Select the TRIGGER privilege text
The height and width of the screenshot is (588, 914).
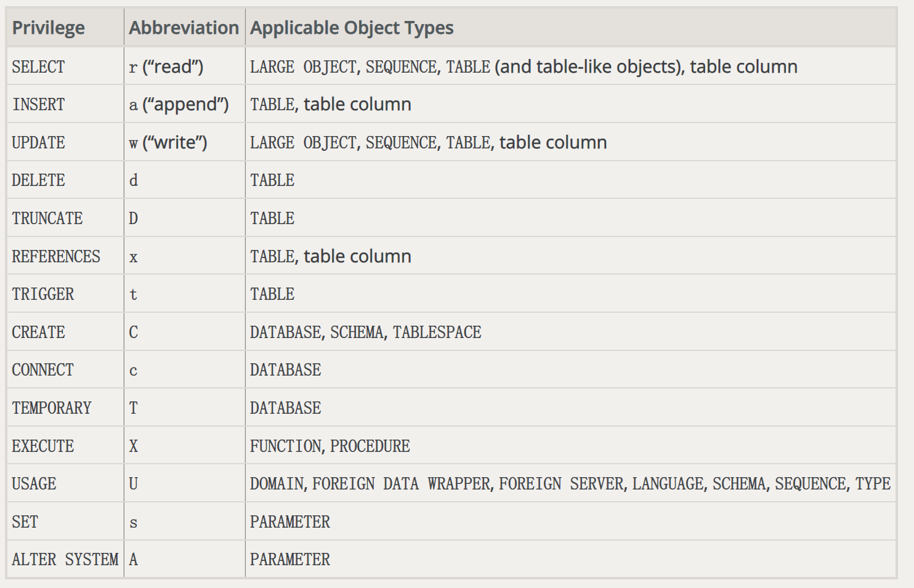(x=43, y=294)
